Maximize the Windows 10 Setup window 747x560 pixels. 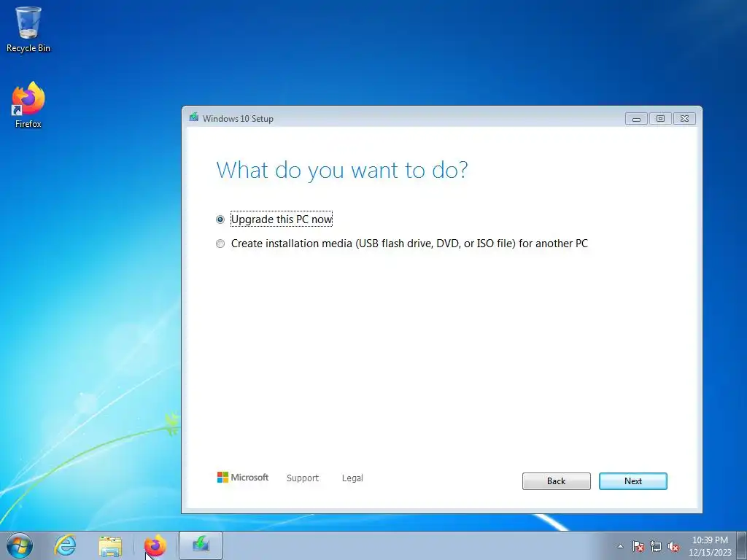coord(660,119)
